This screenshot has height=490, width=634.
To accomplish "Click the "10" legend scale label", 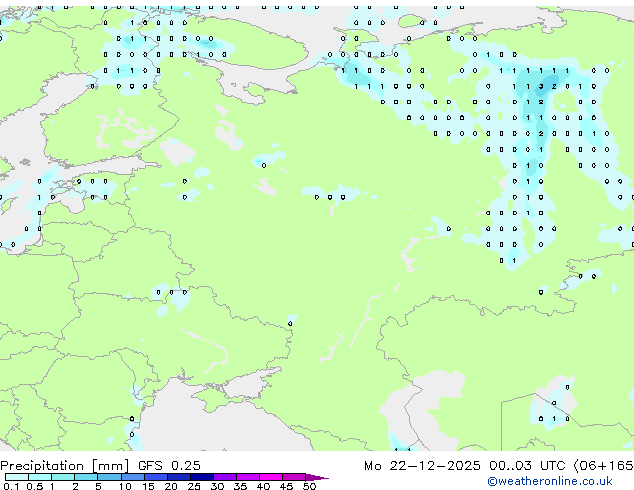I will click(x=125, y=486).
